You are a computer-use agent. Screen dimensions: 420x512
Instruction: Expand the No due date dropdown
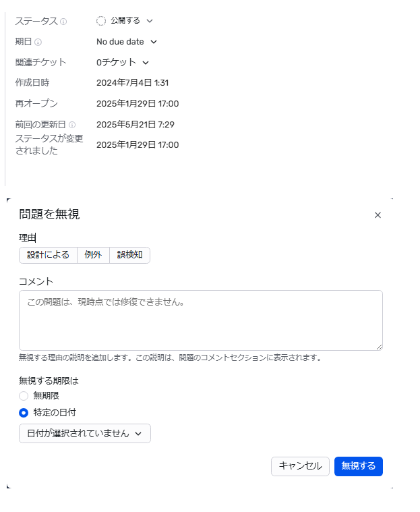pos(126,42)
